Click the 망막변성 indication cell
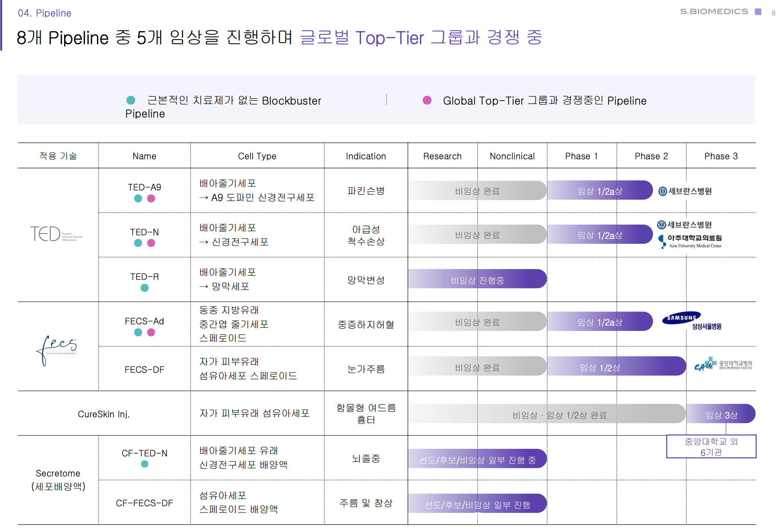Screen dimensions: 782x532 point(366,280)
